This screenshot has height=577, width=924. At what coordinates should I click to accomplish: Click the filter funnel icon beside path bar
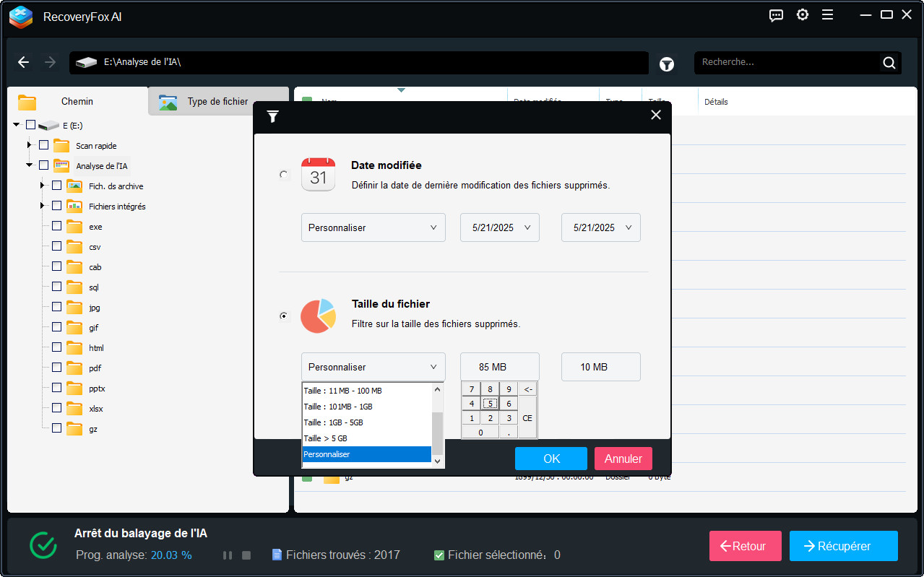point(666,64)
